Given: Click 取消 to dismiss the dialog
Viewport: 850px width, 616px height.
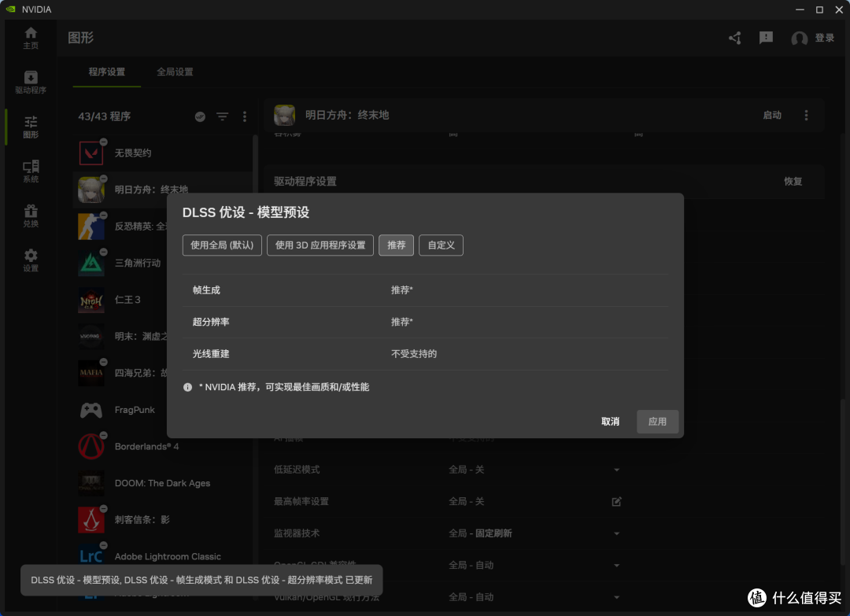Looking at the screenshot, I should 610,422.
